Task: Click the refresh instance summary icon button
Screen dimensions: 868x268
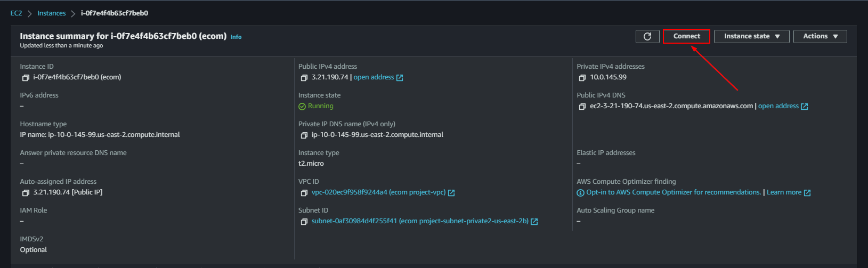Action: pyautogui.click(x=647, y=36)
